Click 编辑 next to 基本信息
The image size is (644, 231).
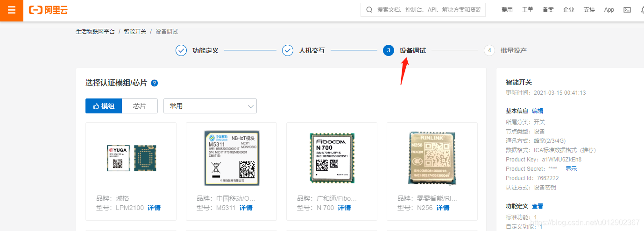click(x=538, y=111)
